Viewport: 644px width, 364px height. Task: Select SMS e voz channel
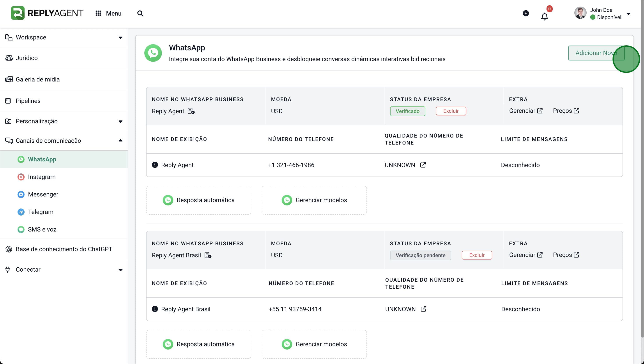64,229
